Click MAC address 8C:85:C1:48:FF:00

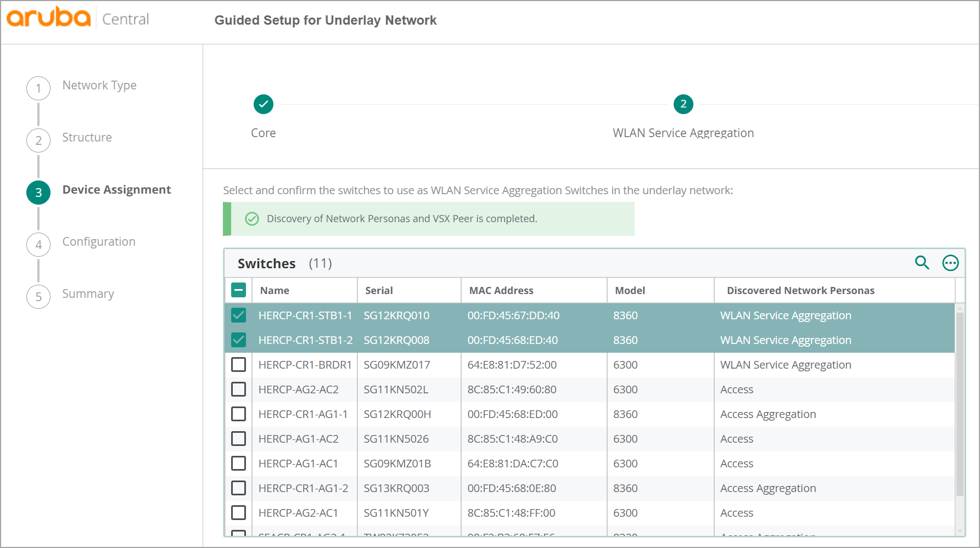tap(511, 513)
